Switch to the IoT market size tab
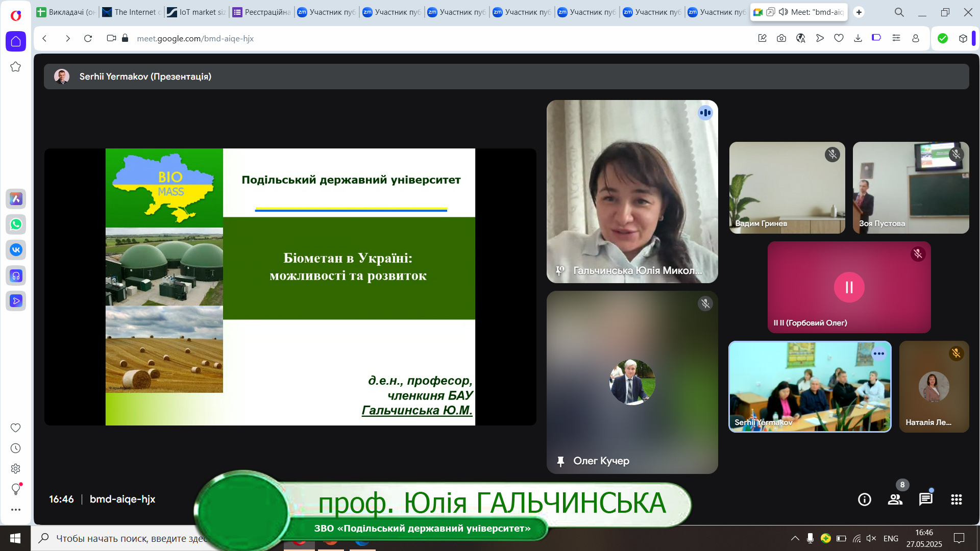The width and height of the screenshot is (980, 551). 197,12
